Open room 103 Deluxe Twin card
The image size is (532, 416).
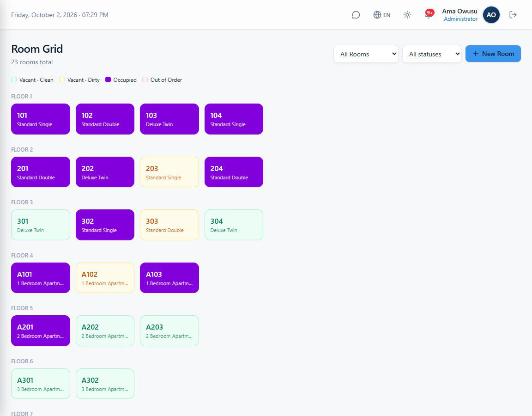[x=169, y=119]
